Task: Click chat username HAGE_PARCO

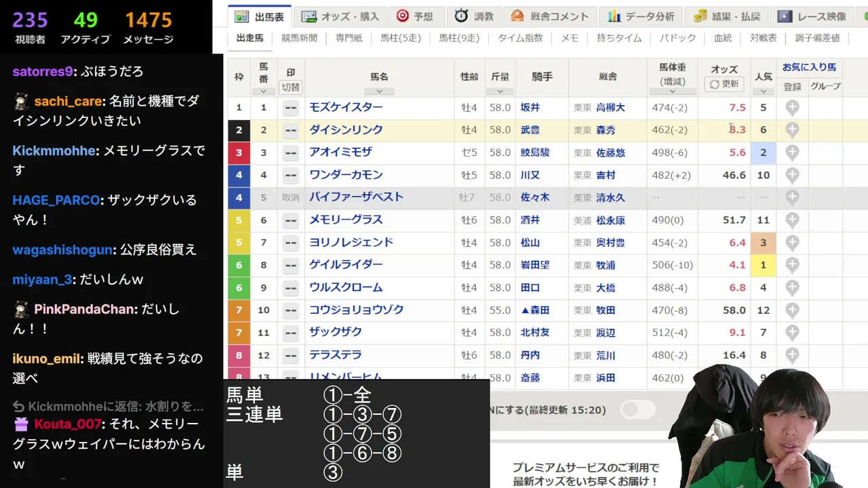Action: [56, 200]
